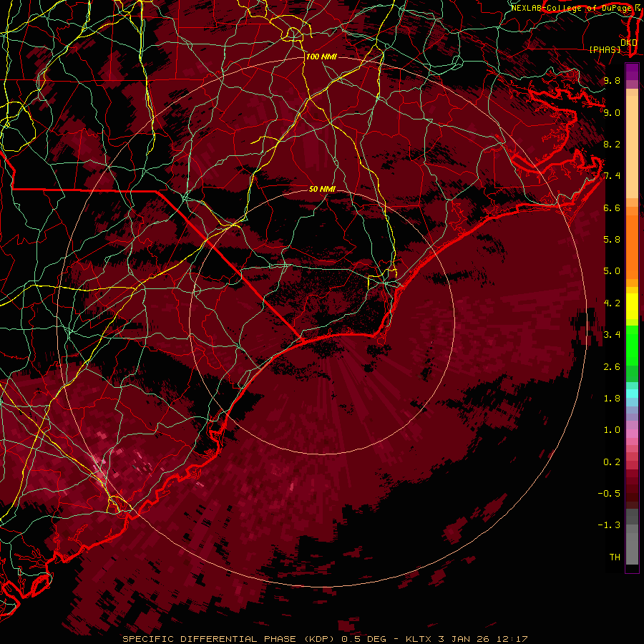Click the 7.4 color scale label
644x644 pixels.
point(612,176)
